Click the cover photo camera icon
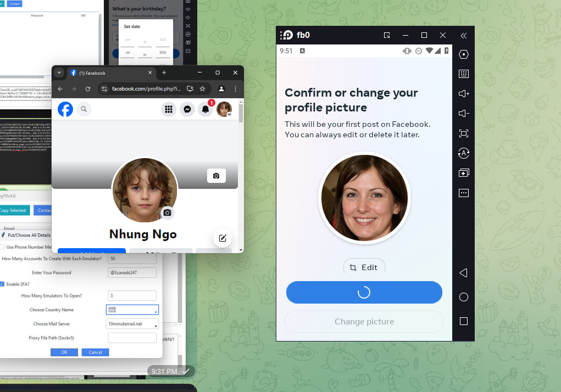The image size is (561, 392). 216,176
